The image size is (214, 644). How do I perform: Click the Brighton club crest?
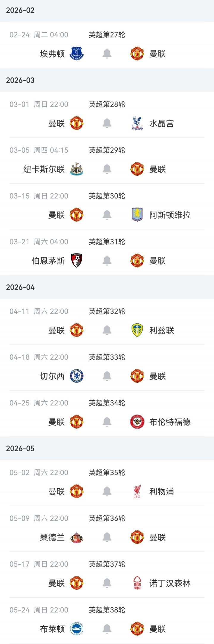point(77,629)
